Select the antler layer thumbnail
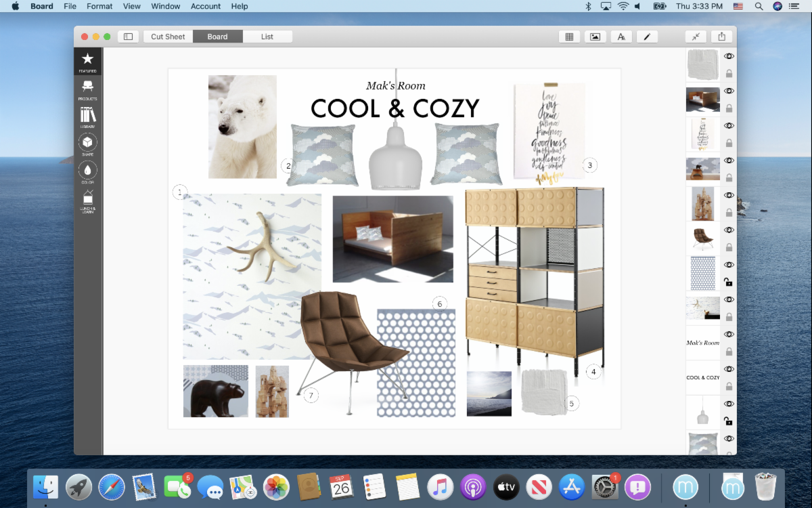Screen dimensions: 812x508 pyautogui.click(x=703, y=308)
